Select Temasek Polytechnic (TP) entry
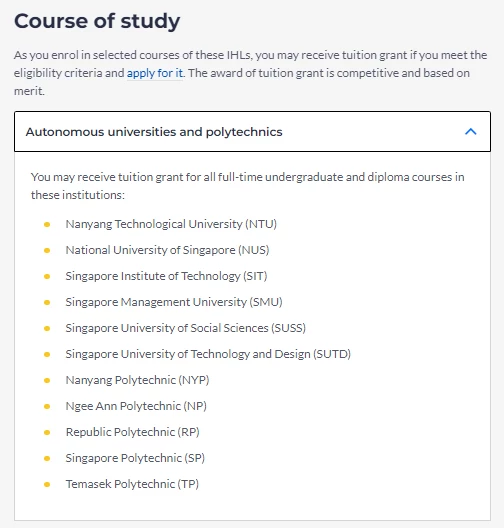Screen dimensions: 504x528 (132, 484)
